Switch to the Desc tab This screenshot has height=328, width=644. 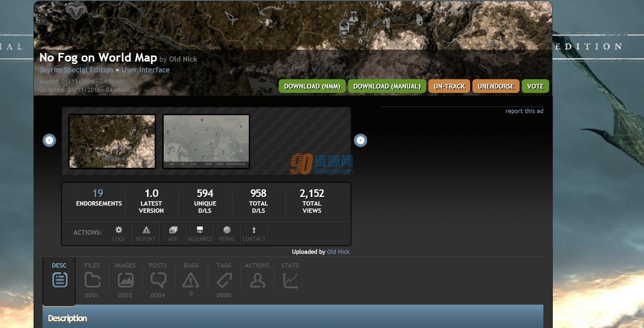(x=59, y=280)
